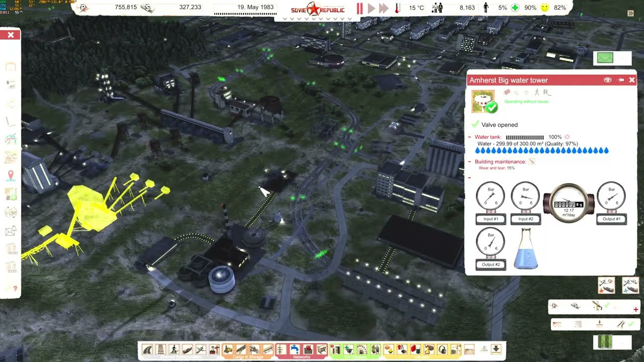
Task: Toggle the green checkmark beside the crane icon
Action: [607, 305]
